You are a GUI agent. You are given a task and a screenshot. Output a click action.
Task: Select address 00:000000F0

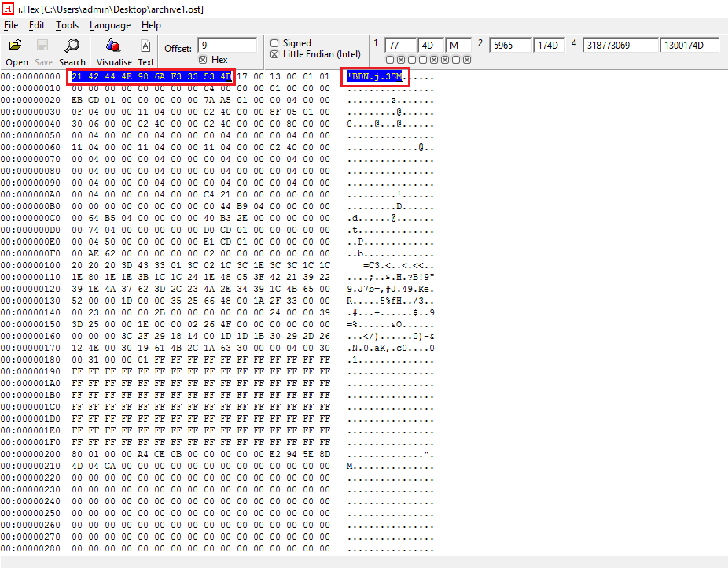point(31,253)
